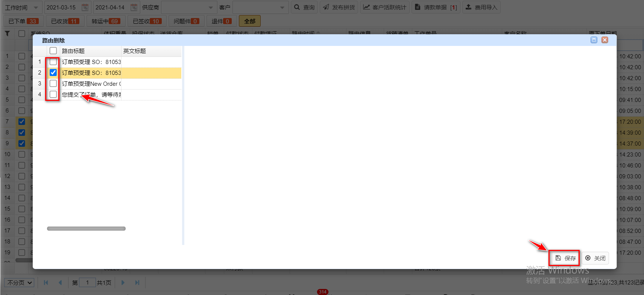Click the 10:09:00 time cell in the background grid
Viewport: 644px width, 295px height.
click(630, 209)
